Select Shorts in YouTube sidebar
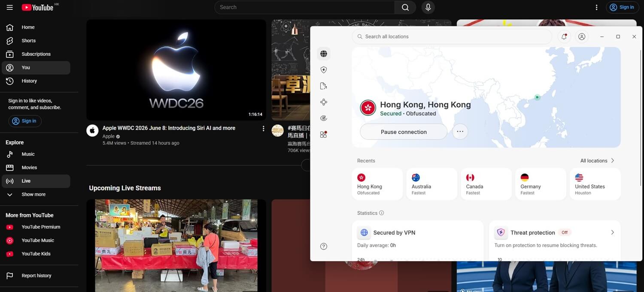Viewport: 644px width, 292px height. pyautogui.click(x=36, y=41)
